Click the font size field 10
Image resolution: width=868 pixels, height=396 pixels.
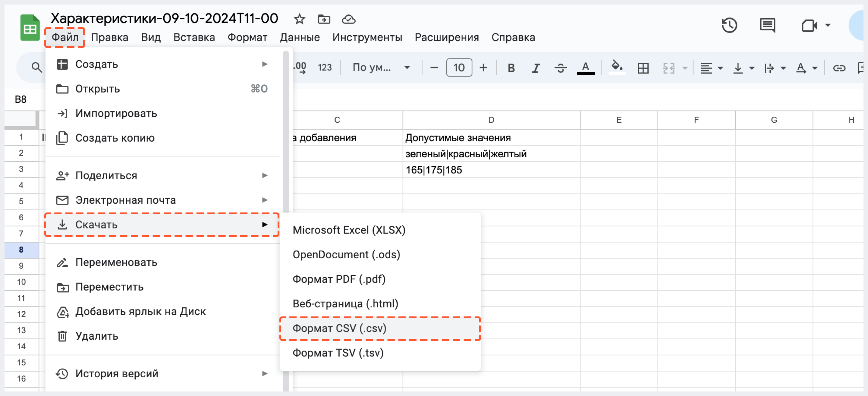pyautogui.click(x=459, y=68)
